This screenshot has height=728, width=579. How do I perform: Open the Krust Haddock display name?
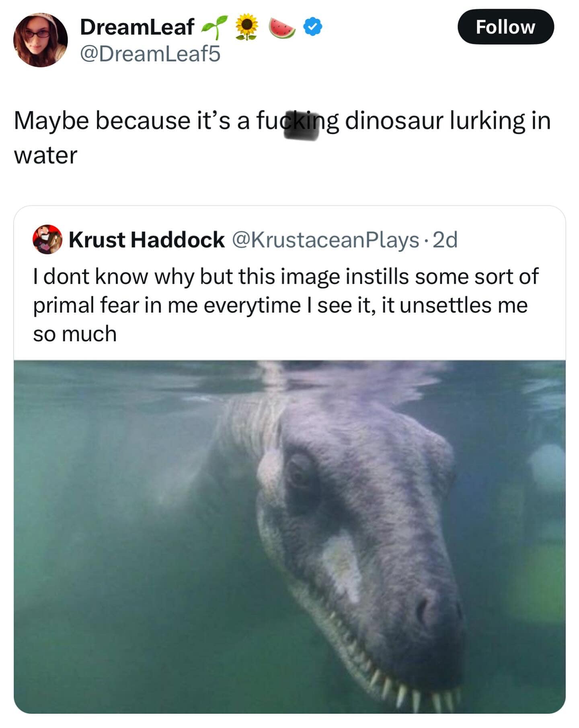tap(146, 240)
